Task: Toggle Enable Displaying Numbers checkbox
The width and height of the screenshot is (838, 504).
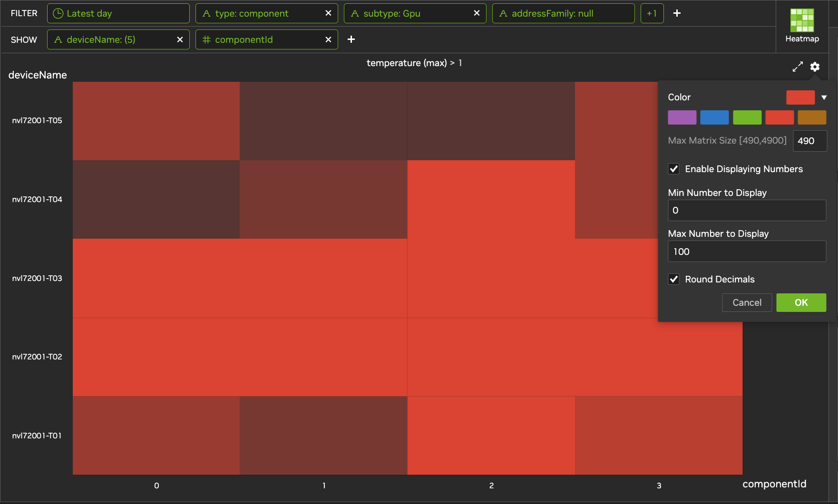Action: tap(673, 169)
